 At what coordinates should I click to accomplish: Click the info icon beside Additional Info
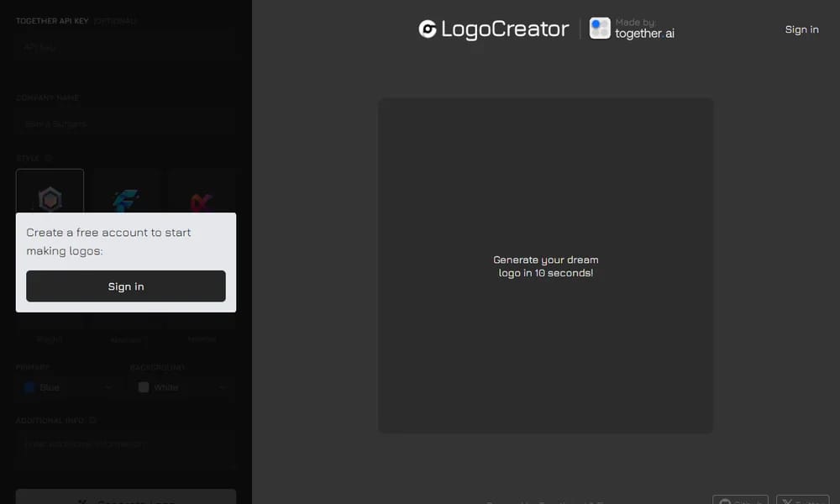92,421
